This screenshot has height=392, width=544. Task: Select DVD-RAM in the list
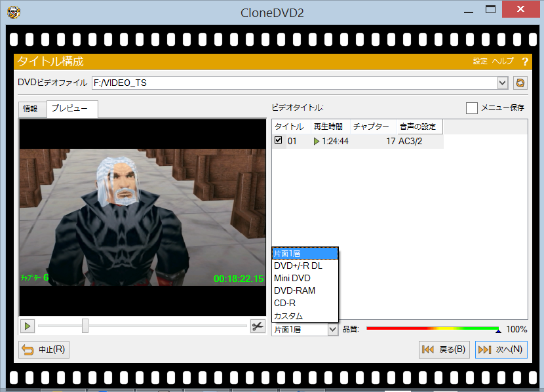[x=305, y=290]
